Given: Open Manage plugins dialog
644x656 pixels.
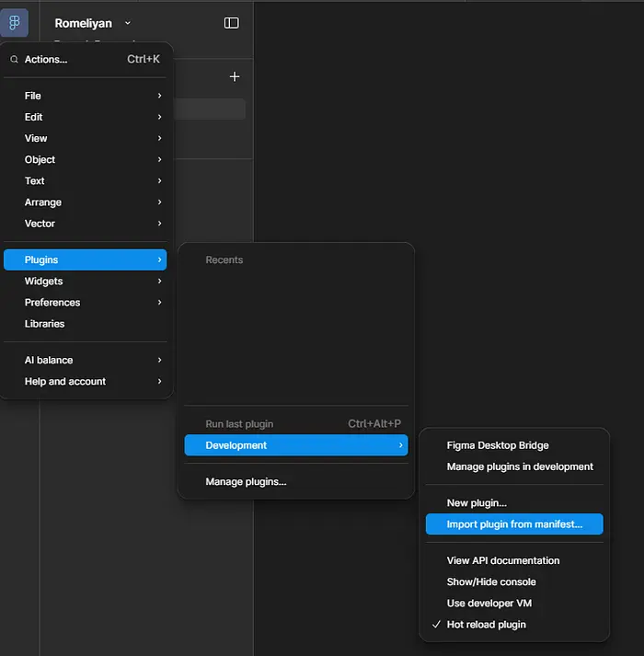Looking at the screenshot, I should click(x=246, y=482).
